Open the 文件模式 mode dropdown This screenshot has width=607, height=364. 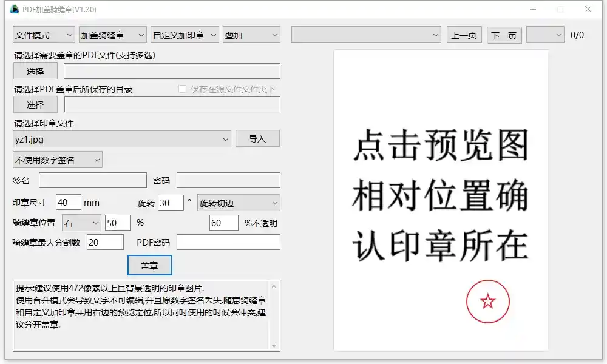pyautogui.click(x=44, y=35)
